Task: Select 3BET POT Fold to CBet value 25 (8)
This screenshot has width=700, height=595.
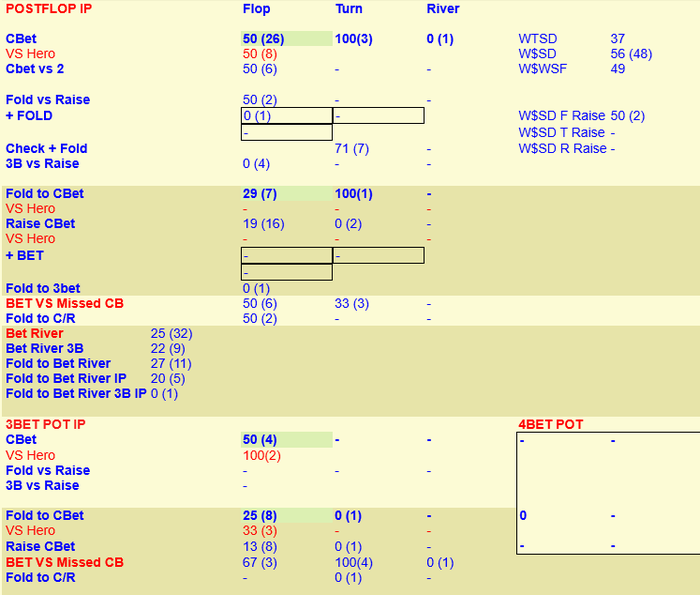Action: point(259,516)
